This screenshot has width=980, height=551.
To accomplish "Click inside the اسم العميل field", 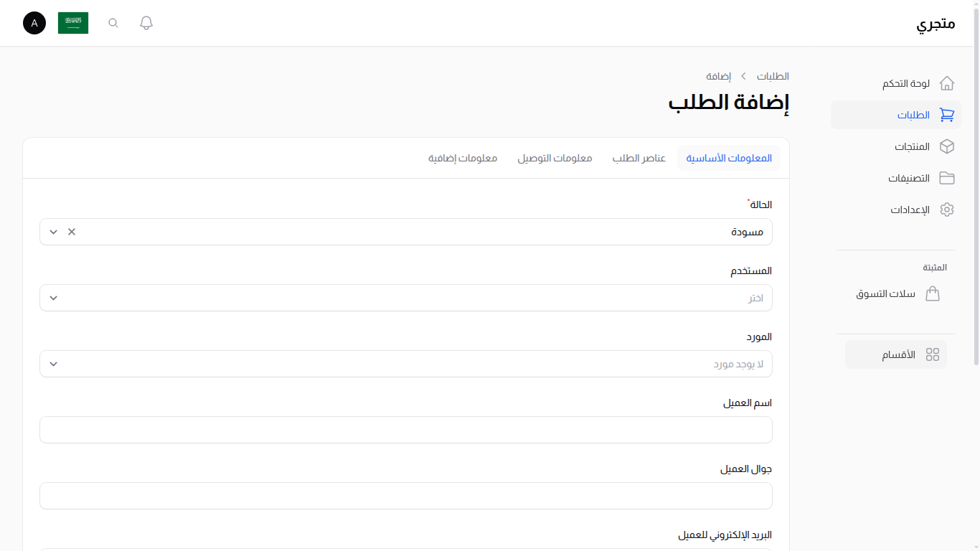I will pos(406,430).
